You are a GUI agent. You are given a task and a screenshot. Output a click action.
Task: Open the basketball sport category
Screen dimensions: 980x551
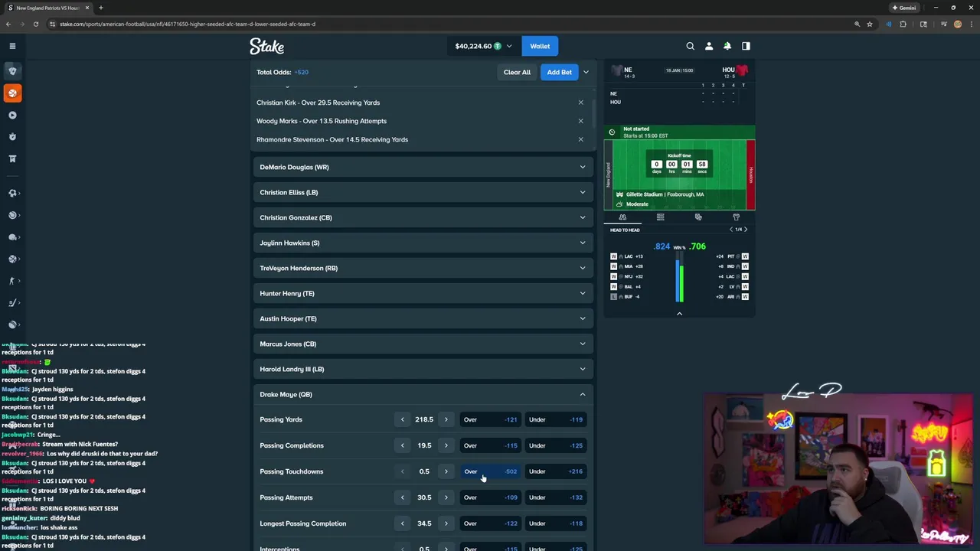[x=12, y=259]
